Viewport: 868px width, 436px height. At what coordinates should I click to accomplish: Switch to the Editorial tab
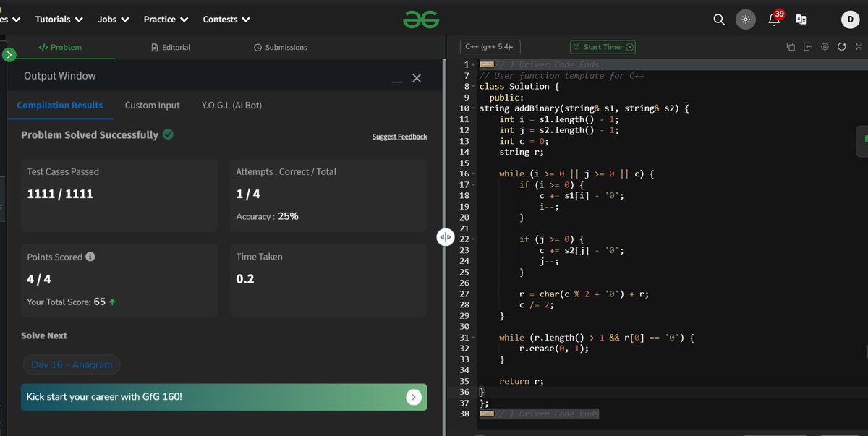171,47
